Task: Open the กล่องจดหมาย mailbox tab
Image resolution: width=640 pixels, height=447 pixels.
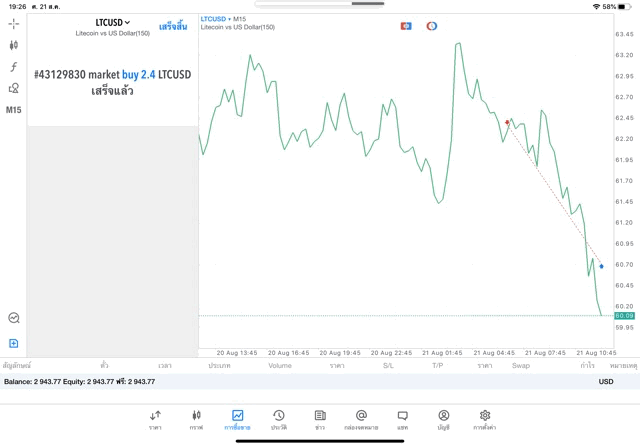Action: (x=361, y=420)
